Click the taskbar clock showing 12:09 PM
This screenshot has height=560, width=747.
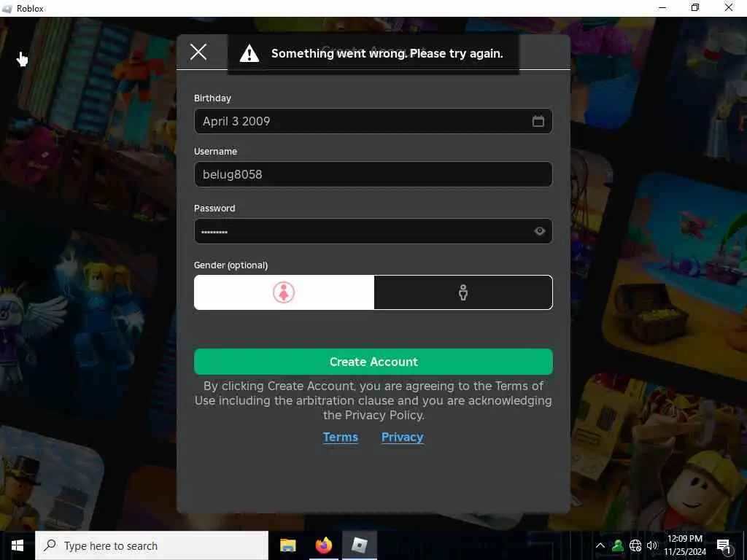(x=685, y=545)
